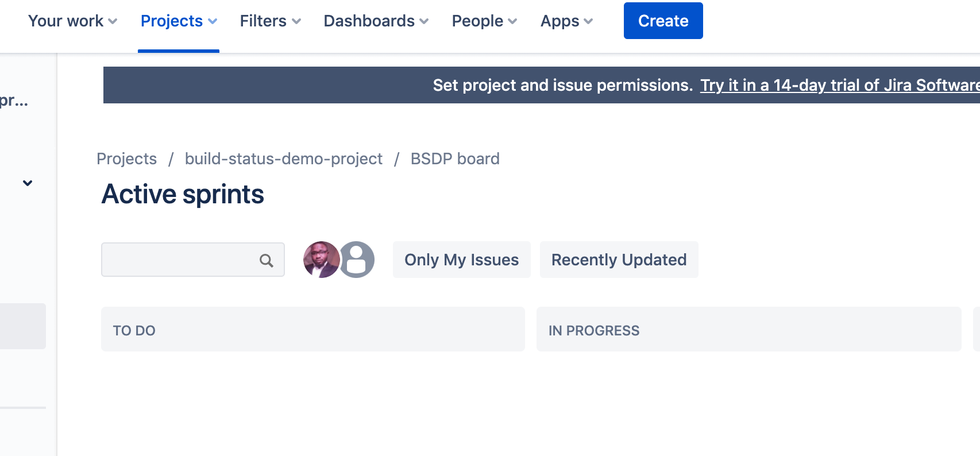Click the blue Create button
Screen dimensions: 980x456
tap(663, 21)
